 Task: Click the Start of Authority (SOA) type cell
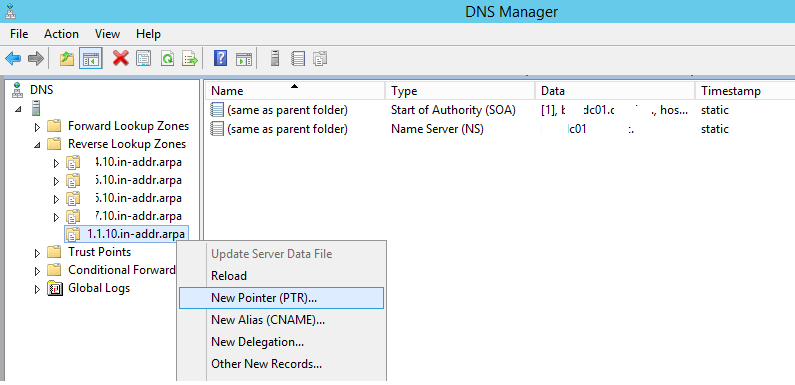coord(453,110)
